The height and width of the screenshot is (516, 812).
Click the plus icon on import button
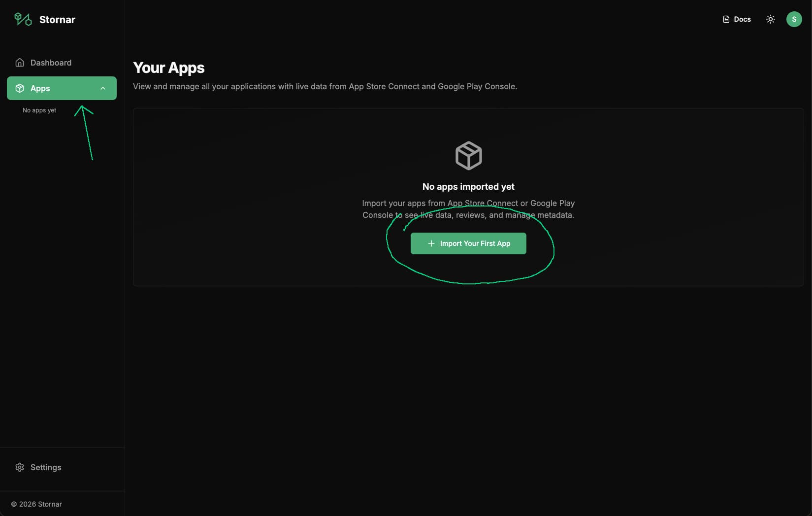pyautogui.click(x=431, y=243)
